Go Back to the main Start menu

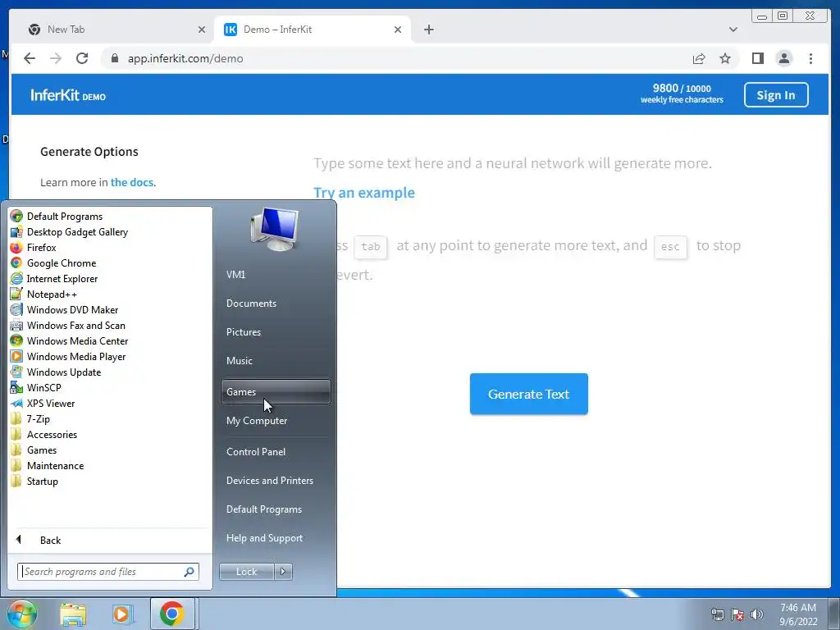point(50,540)
